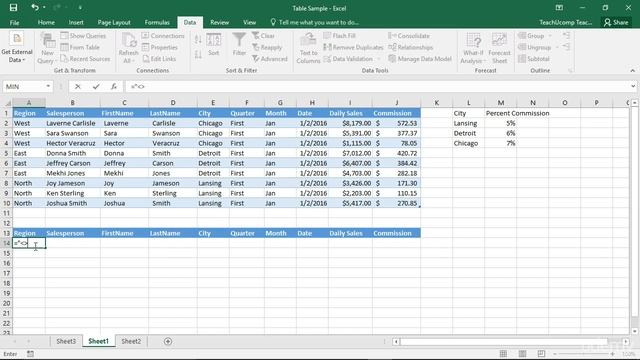Switch to the Review tab
This screenshot has height=360, width=640.
tap(220, 22)
